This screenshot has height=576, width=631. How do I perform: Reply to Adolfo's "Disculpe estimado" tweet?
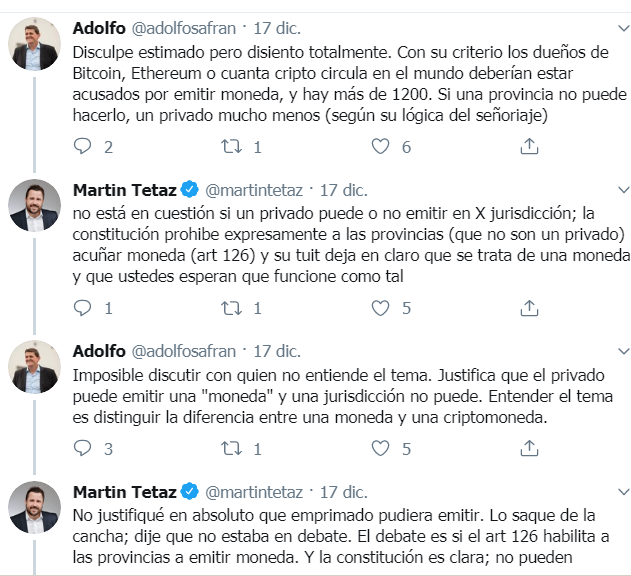[x=83, y=147]
